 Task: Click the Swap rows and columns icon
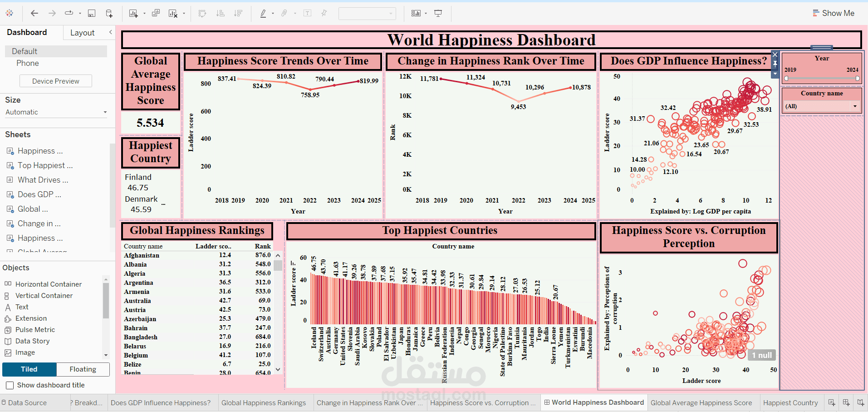[x=202, y=13]
